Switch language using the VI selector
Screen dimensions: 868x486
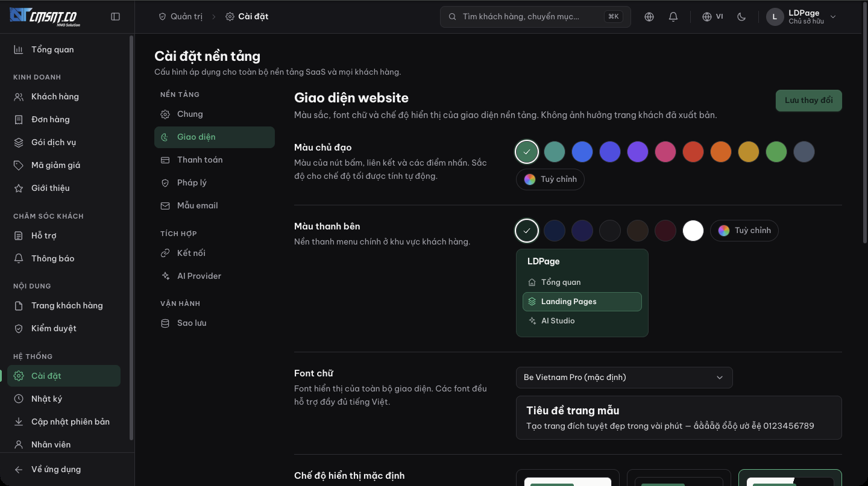pos(712,17)
